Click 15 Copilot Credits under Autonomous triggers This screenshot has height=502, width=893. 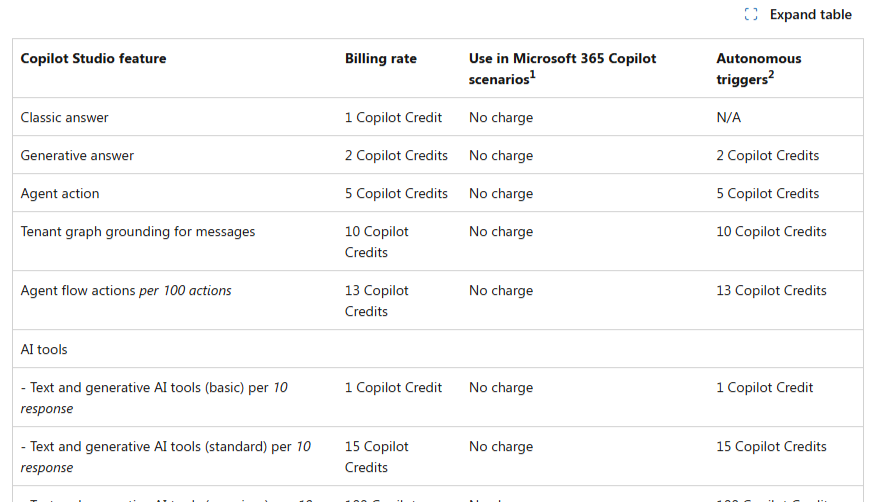coord(771,447)
